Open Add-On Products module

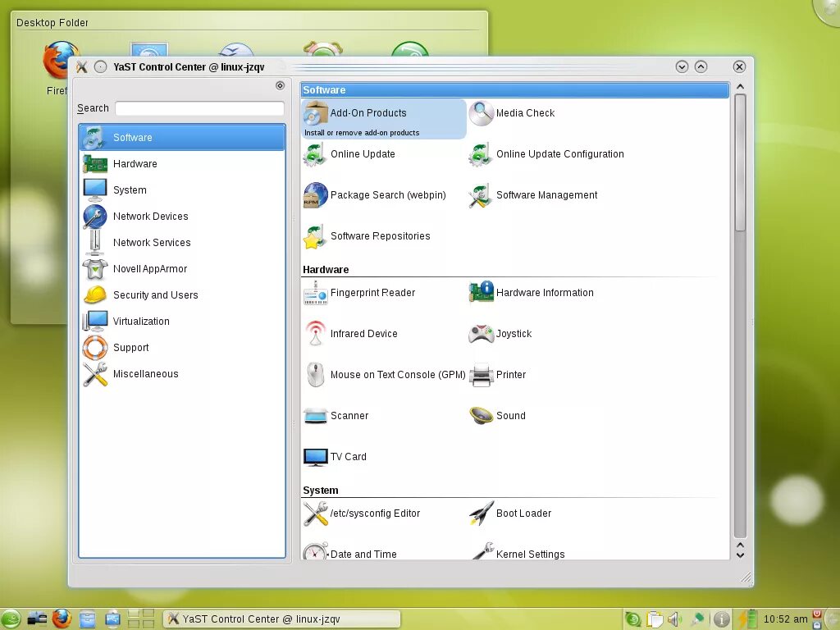[x=383, y=119]
